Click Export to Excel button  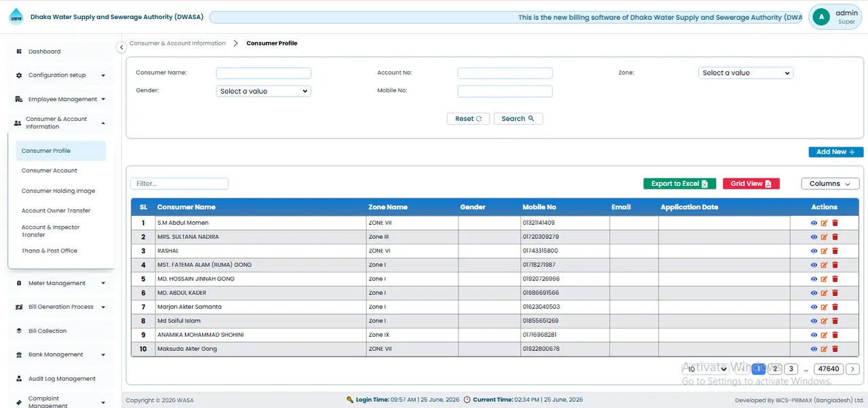(x=679, y=184)
